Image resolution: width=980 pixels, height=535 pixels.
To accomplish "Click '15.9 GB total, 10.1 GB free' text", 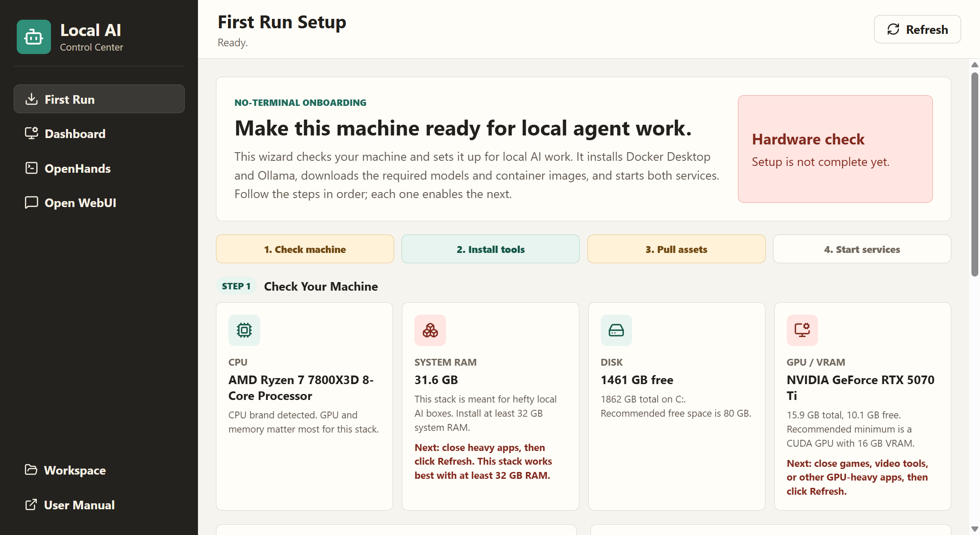I will [844, 415].
